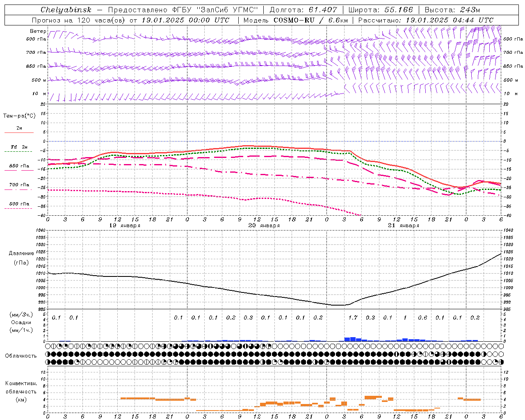Click the '2м' temperature legend entry
525x420 pixels.
[x=19, y=128]
